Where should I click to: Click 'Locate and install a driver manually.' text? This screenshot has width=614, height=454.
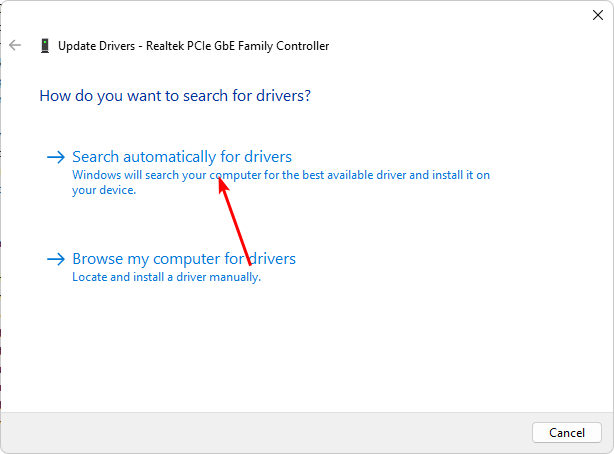click(x=166, y=277)
